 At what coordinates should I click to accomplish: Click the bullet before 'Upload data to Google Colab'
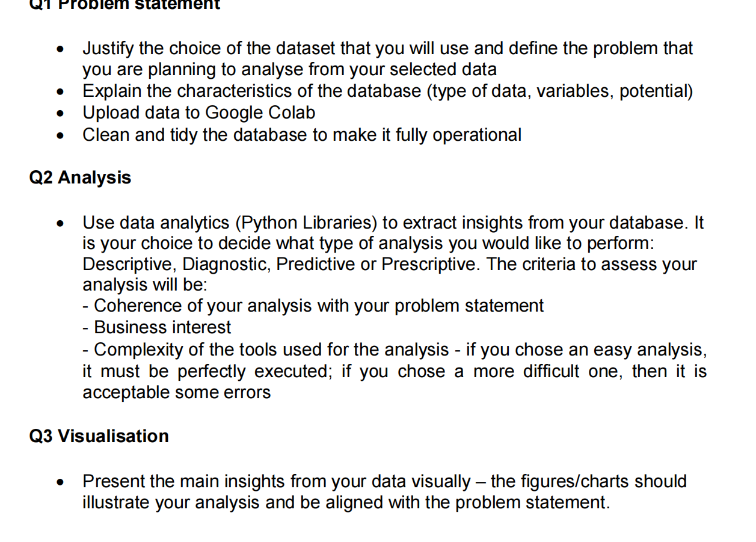(x=60, y=114)
